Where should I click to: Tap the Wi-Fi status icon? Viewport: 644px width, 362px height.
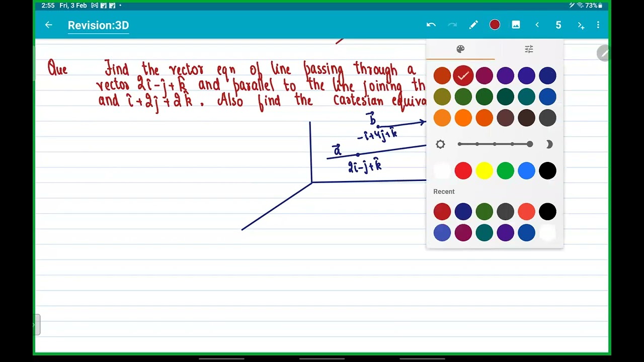(x=580, y=6)
